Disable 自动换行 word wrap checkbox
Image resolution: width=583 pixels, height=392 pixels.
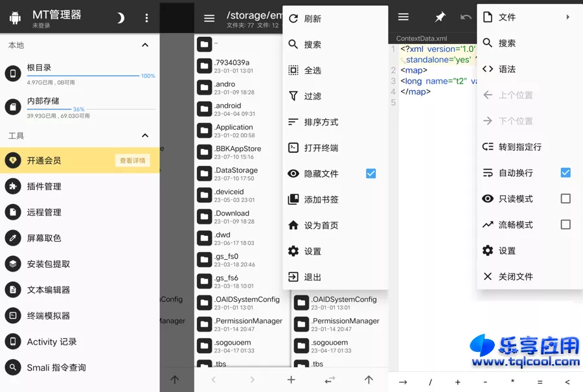point(565,172)
